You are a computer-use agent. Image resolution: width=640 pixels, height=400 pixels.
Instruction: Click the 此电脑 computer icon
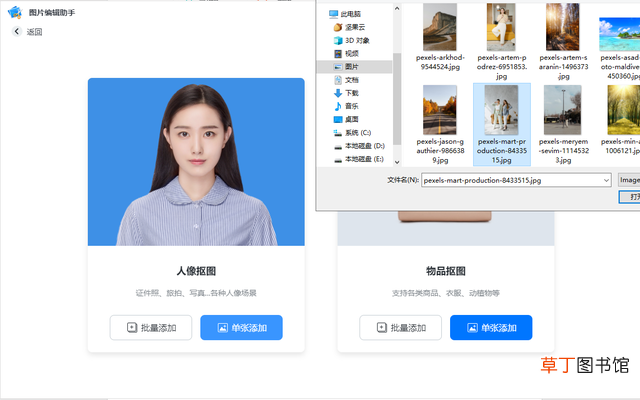click(333, 14)
